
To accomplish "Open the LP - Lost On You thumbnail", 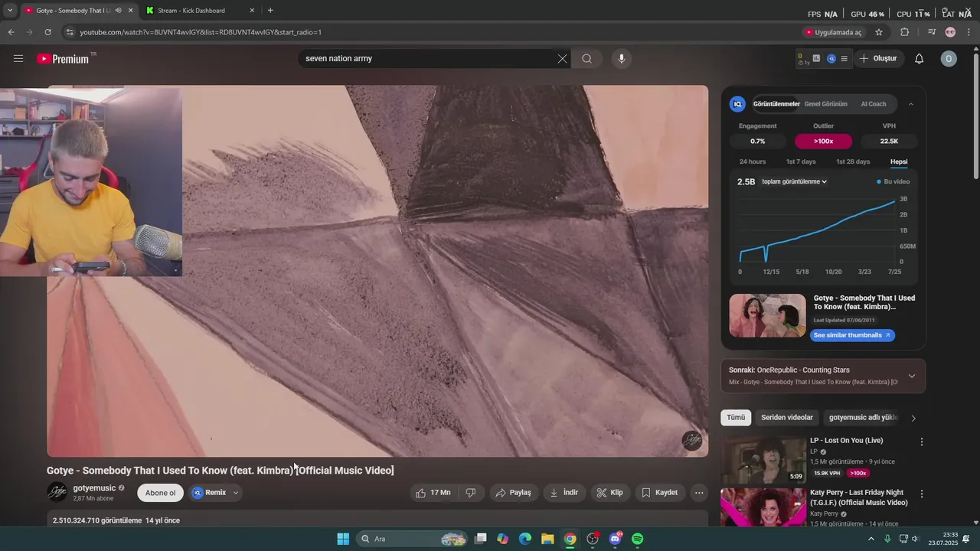I will (x=763, y=460).
